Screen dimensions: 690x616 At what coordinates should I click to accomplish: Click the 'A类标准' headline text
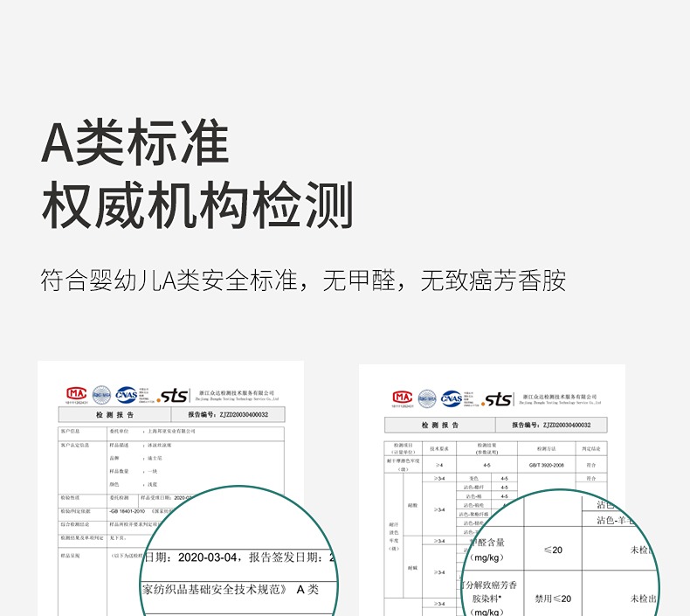(135, 144)
